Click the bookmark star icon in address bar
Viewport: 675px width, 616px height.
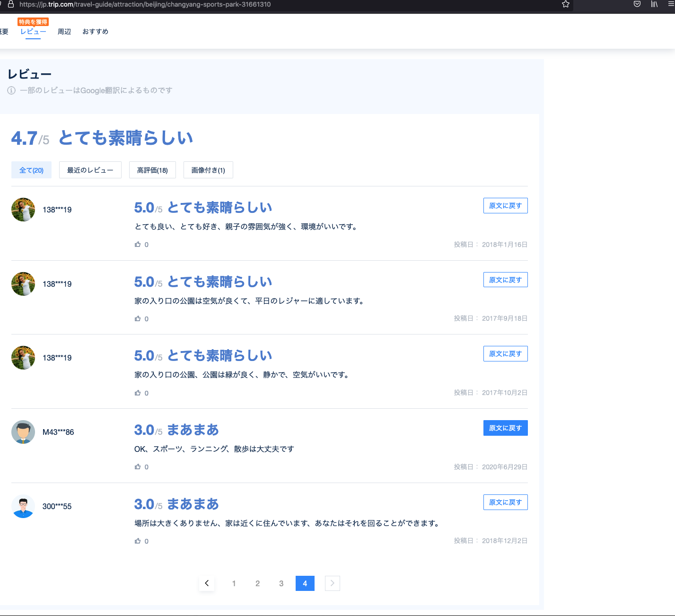point(565,4)
